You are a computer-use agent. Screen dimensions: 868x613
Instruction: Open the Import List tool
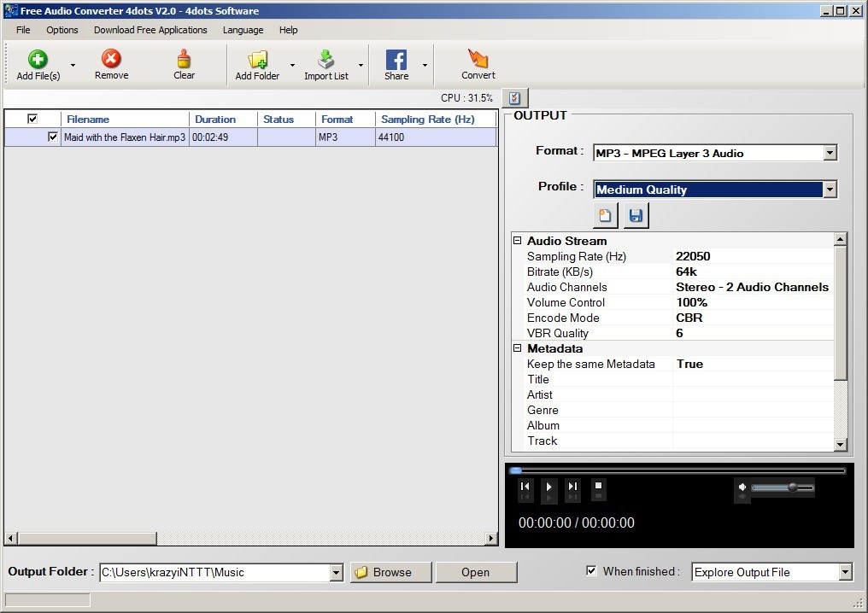point(325,60)
